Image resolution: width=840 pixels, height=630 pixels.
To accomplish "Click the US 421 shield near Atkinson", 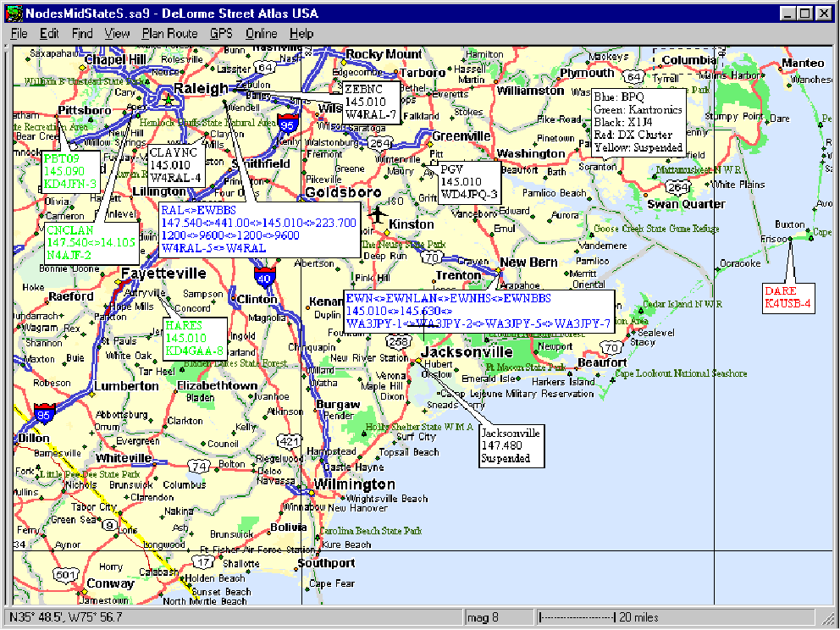I will pos(289,441).
